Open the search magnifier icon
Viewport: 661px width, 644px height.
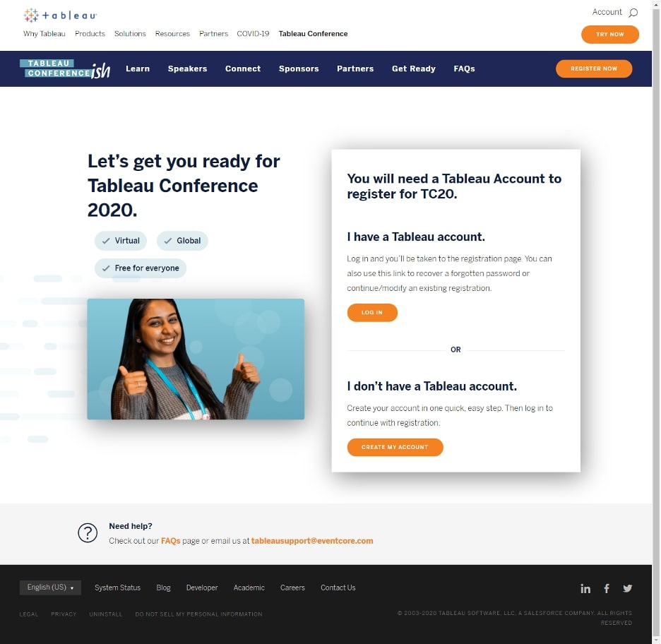pos(633,13)
